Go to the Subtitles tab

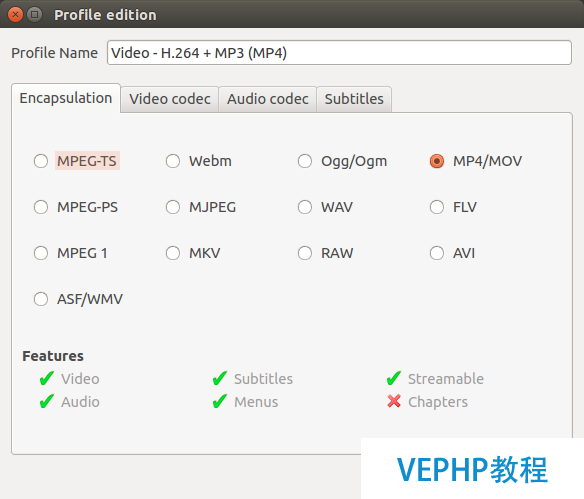tap(354, 99)
